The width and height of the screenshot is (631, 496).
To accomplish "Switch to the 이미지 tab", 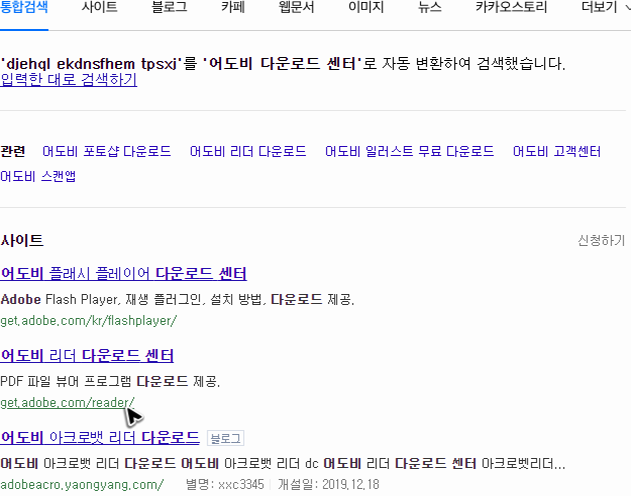I will coord(366,7).
